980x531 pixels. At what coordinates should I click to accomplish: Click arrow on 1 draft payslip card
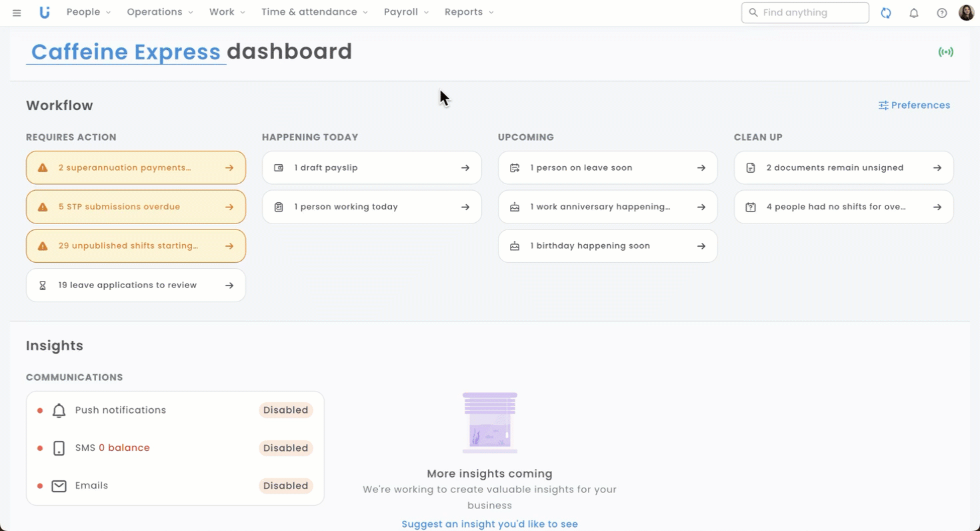[x=465, y=168]
